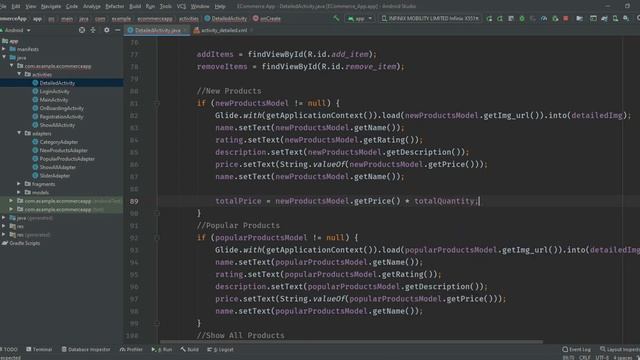Open the Window menu
This screenshot has width=640, height=360.
[x=200, y=6]
